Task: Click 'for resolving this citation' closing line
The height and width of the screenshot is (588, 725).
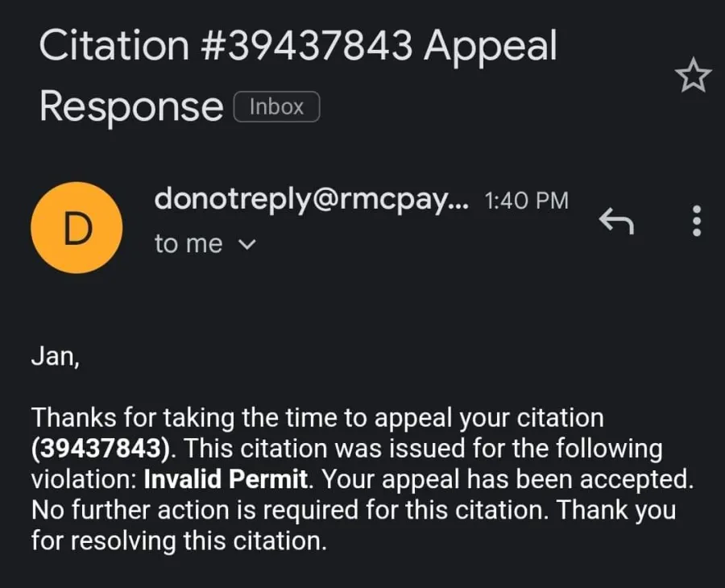Action: [x=179, y=540]
